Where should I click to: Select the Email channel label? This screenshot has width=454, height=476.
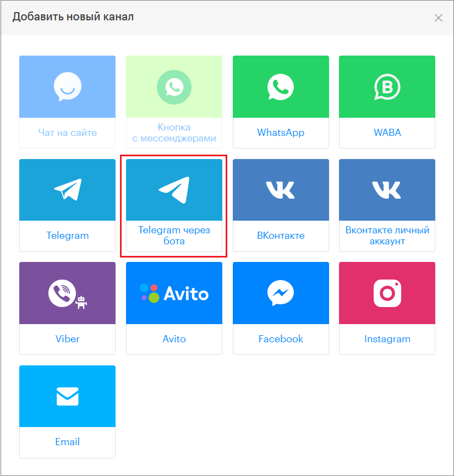point(68,442)
